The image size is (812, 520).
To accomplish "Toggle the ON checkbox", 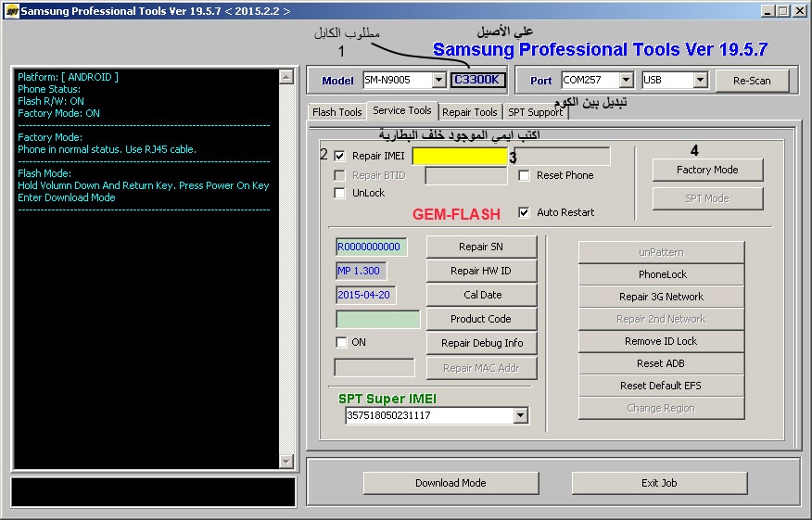I will click(341, 342).
